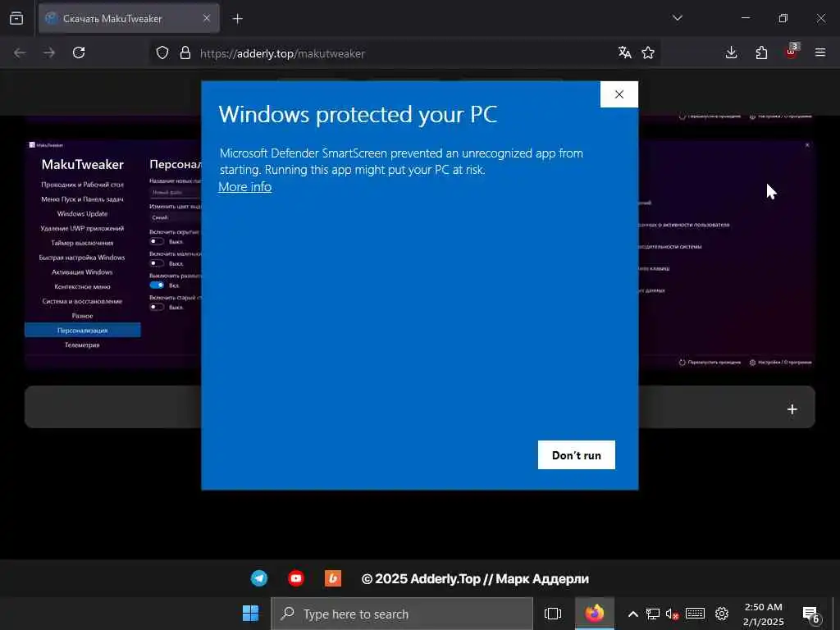The height and width of the screenshot is (630, 840).
Task: Turn off the blue Выключить размыт… switch
Action: pyautogui.click(x=157, y=285)
